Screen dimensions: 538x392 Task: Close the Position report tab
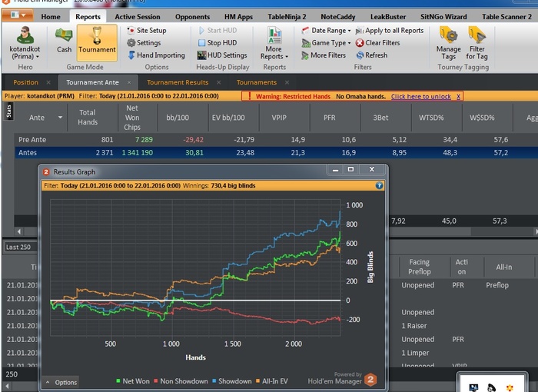coord(48,82)
